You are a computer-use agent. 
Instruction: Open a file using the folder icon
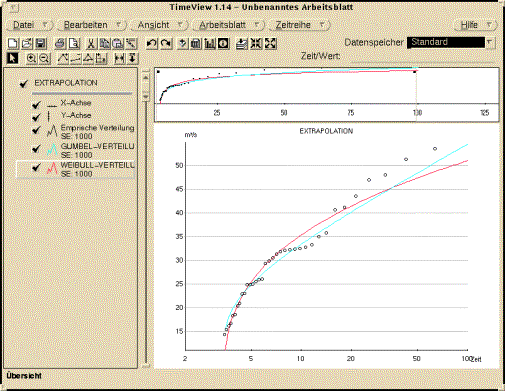[27, 44]
